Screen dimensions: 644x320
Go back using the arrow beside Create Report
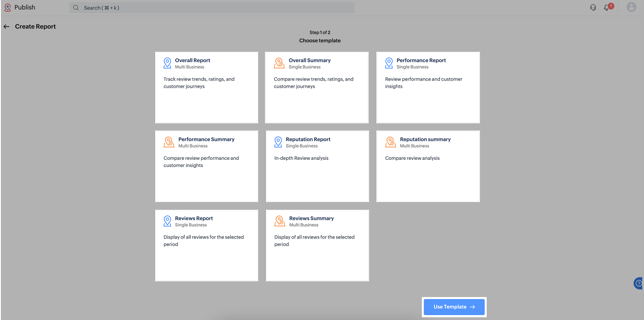click(6, 27)
